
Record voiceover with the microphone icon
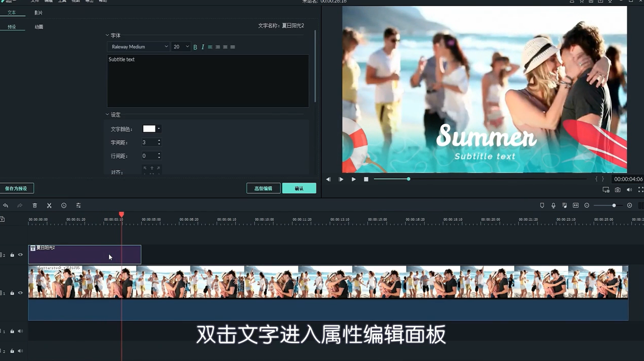pyautogui.click(x=553, y=205)
